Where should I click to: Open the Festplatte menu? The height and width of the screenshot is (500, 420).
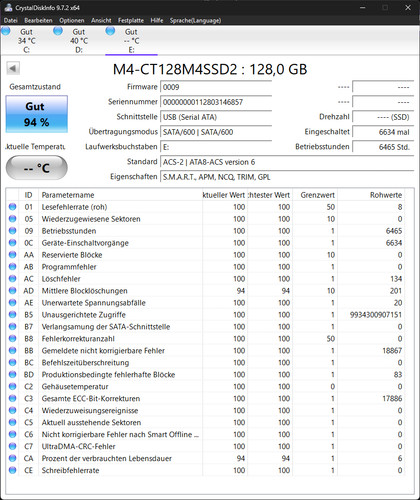[x=131, y=20]
